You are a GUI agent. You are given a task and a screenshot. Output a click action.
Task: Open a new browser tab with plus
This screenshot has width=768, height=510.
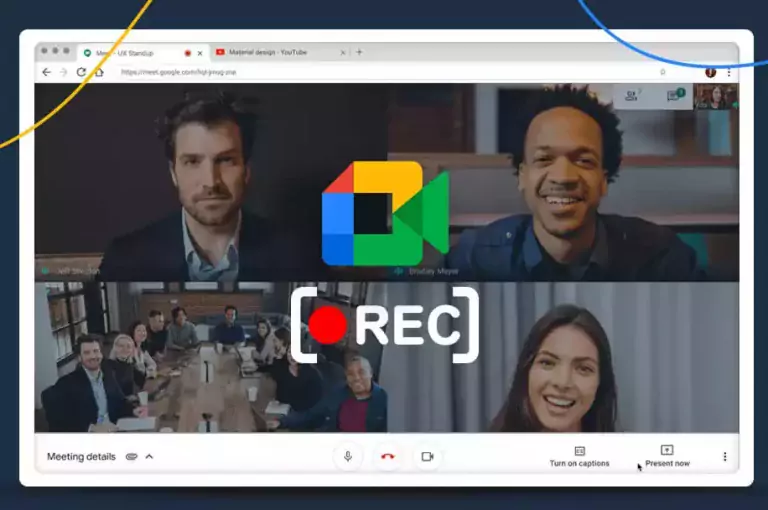pos(359,52)
